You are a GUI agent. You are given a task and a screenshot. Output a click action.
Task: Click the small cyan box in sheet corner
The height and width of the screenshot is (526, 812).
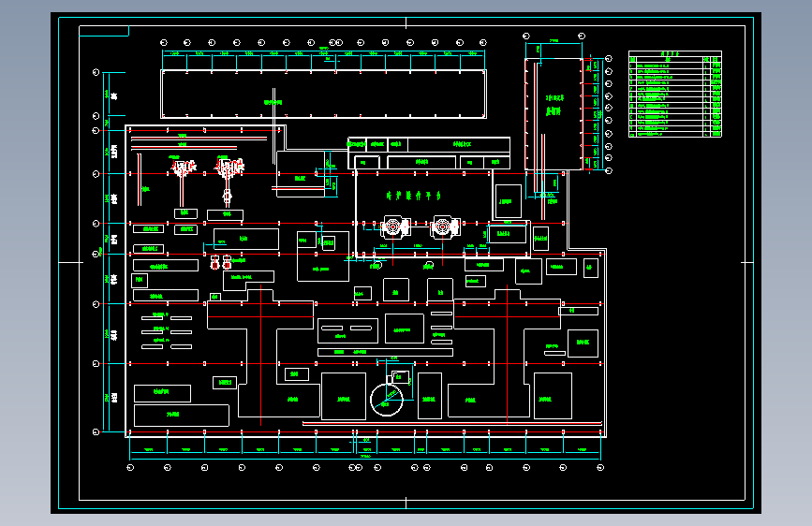pyautogui.click(x=104, y=31)
